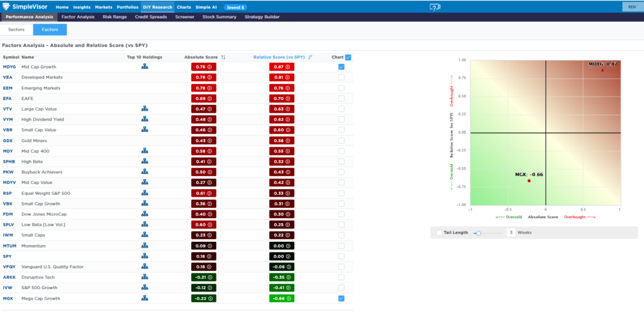This screenshot has height=316, width=644.
Task: Open holdings icon for Equal Weight S&P 500
Action: click(144, 193)
